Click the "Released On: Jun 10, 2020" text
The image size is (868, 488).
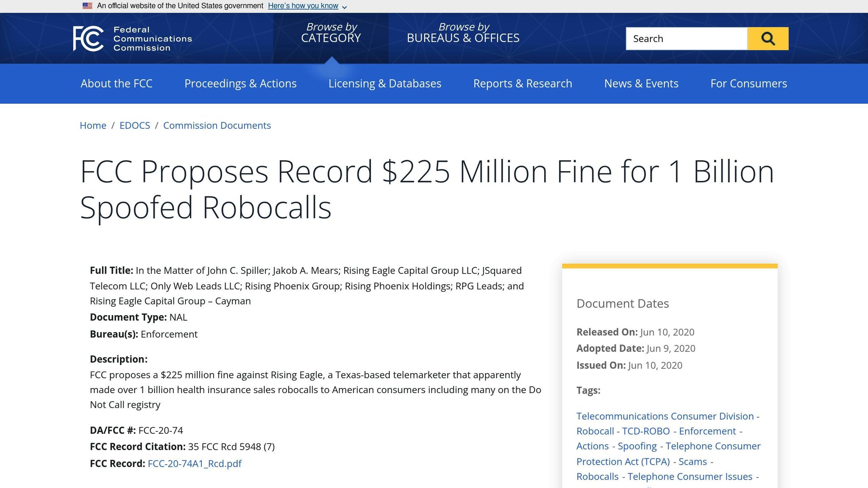click(x=635, y=332)
